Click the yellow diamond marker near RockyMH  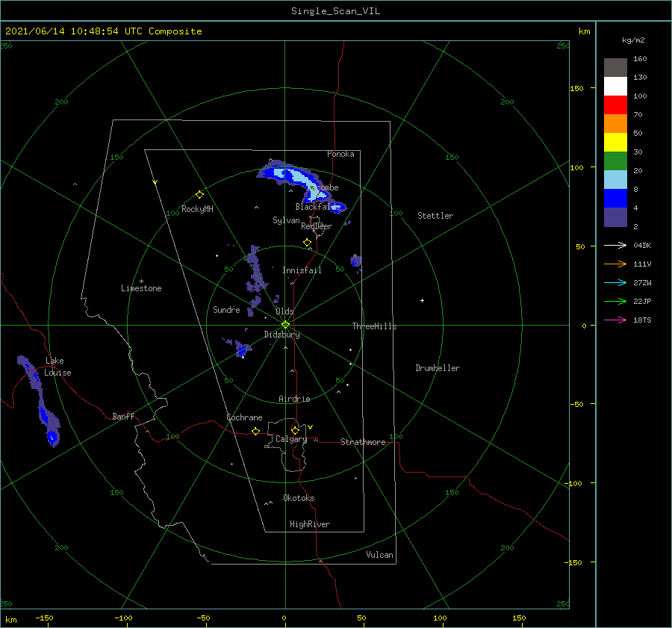(x=199, y=195)
